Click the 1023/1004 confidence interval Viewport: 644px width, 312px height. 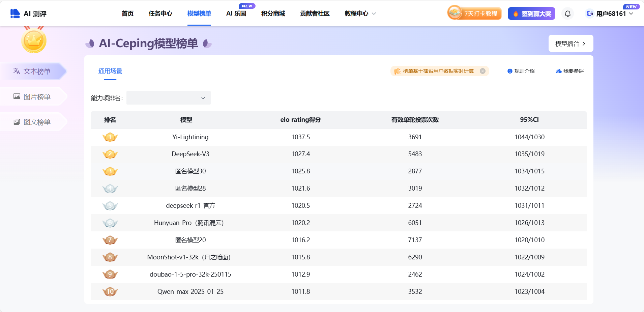click(529, 291)
